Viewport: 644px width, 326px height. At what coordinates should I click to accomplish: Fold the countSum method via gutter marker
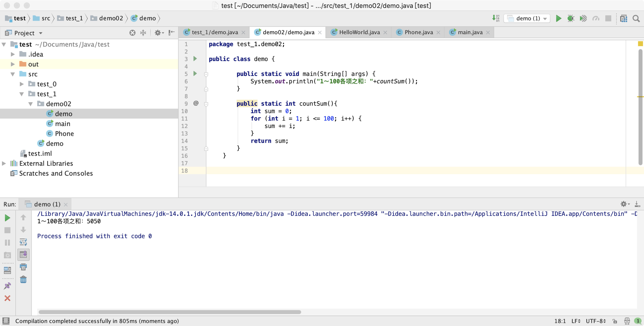[206, 104]
